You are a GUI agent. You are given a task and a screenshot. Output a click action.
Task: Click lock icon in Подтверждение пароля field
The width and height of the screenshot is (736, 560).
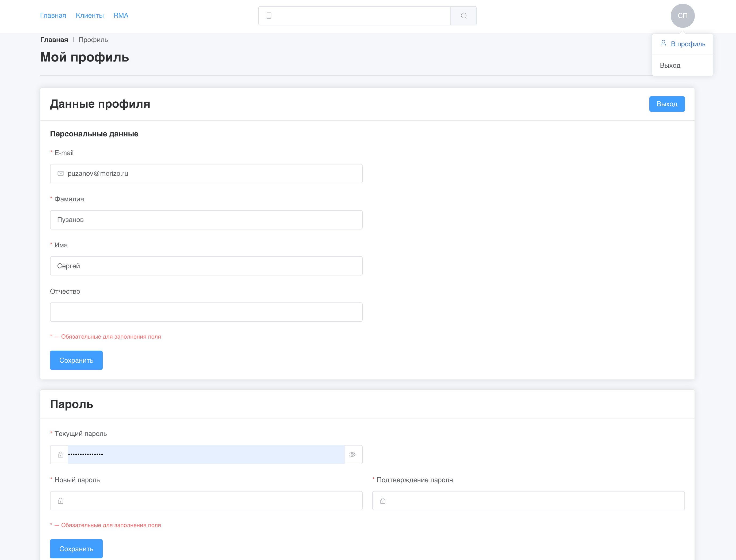(383, 501)
